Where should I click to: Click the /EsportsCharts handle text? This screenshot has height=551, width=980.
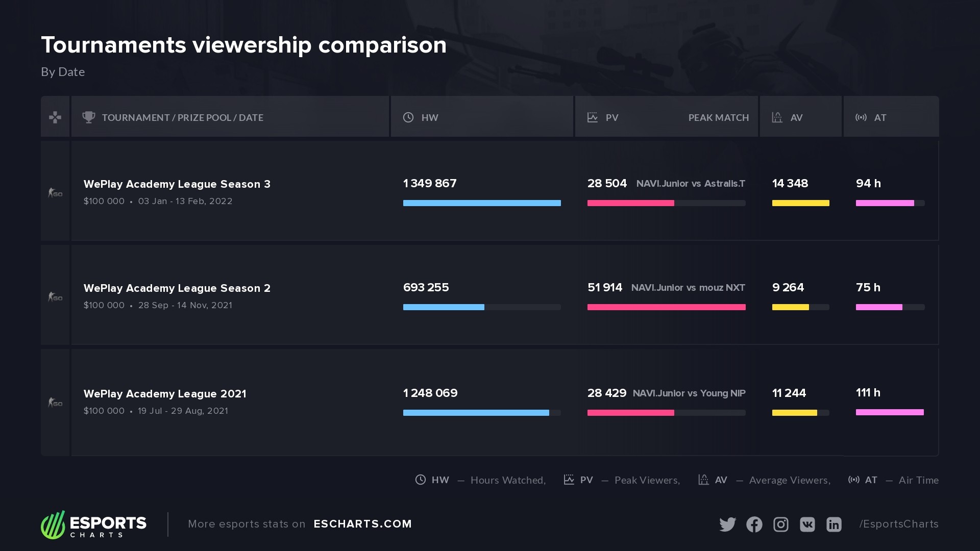898,524
